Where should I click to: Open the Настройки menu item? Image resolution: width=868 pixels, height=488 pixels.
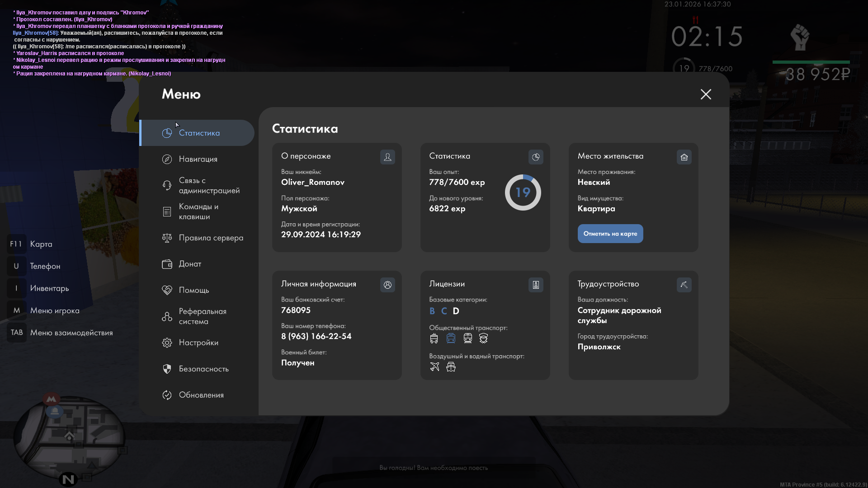[198, 343]
